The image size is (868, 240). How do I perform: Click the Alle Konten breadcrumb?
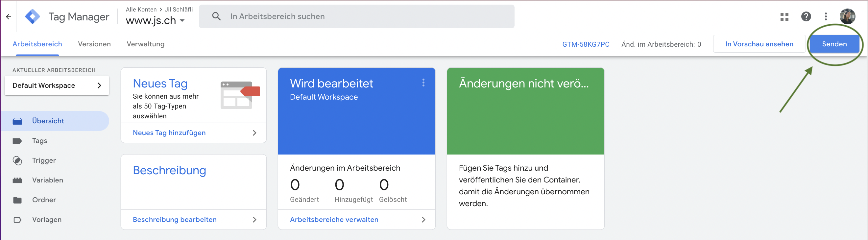point(141,10)
